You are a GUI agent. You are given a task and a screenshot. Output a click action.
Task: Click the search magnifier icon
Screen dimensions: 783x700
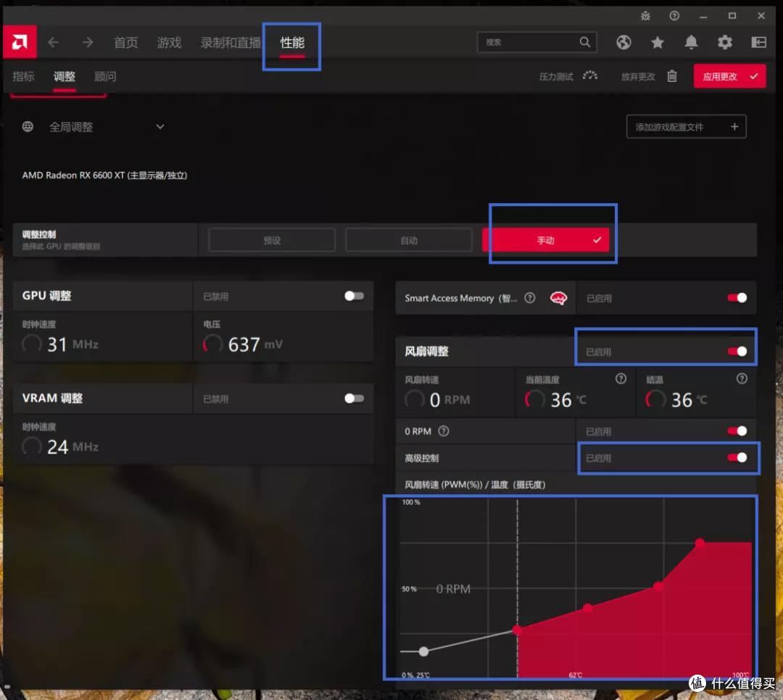[585, 42]
